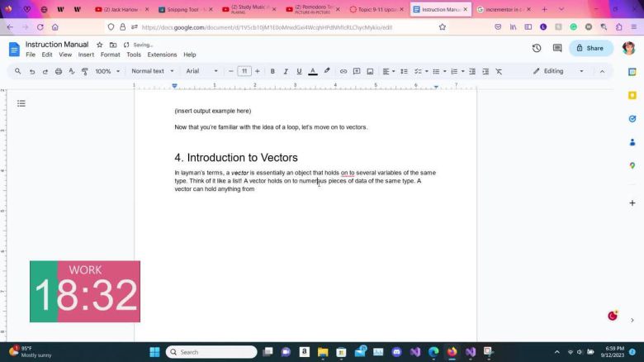Toggle underline formatting

point(299,71)
